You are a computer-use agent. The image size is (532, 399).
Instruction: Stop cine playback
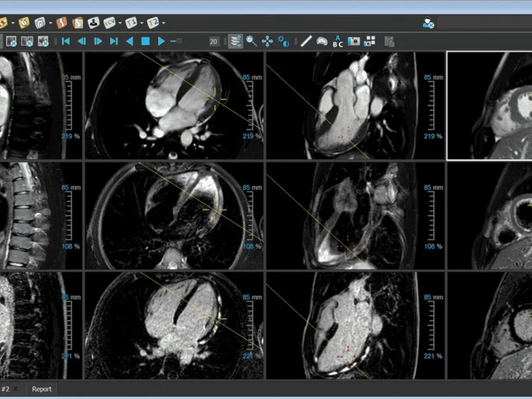(x=146, y=41)
